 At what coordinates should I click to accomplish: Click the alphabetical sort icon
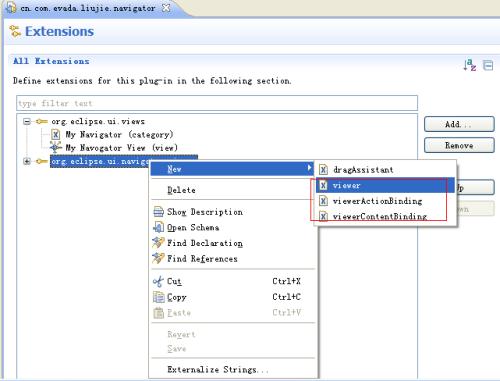coord(470,65)
